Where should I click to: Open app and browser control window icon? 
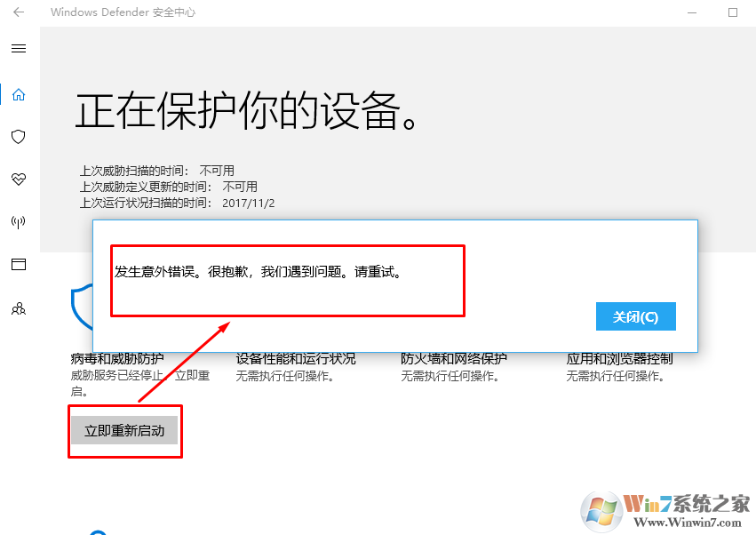(x=19, y=264)
